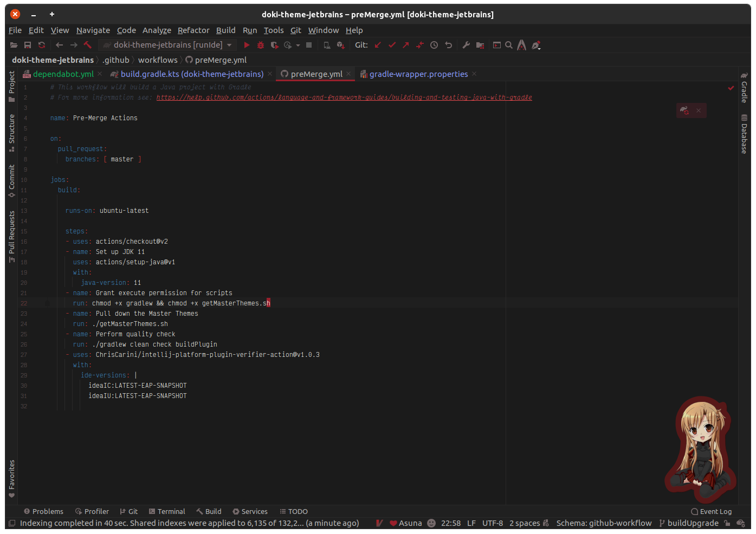756x534 pixels.
Task: Change the Schema: github-workflow setting
Action: 604,523
